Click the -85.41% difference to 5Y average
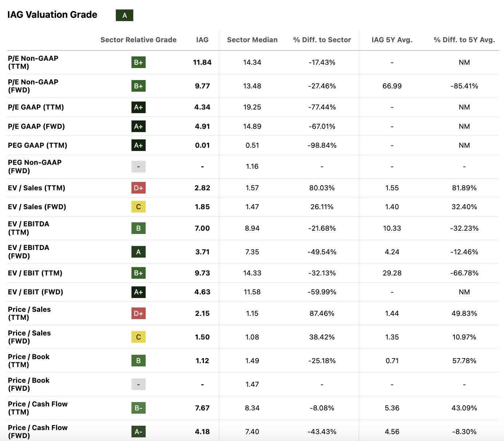Viewport: 504px width, 441px height. coord(464,86)
